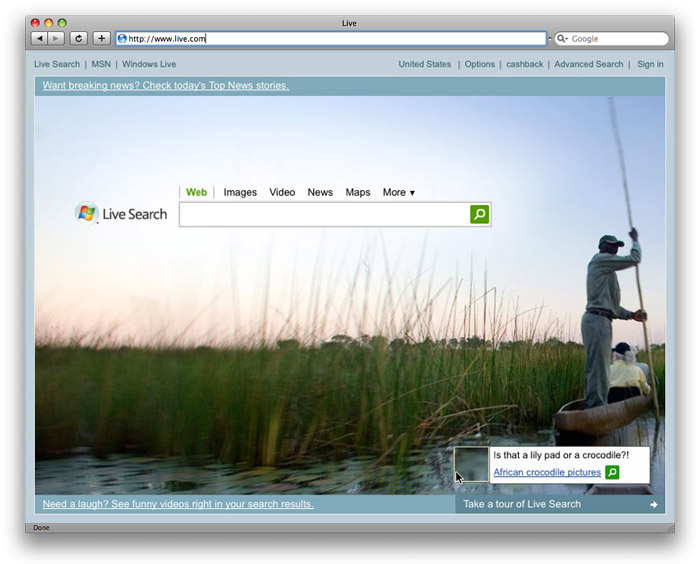700x564 pixels.
Task: Open the Live Search link in the top navigation
Action: [x=57, y=64]
